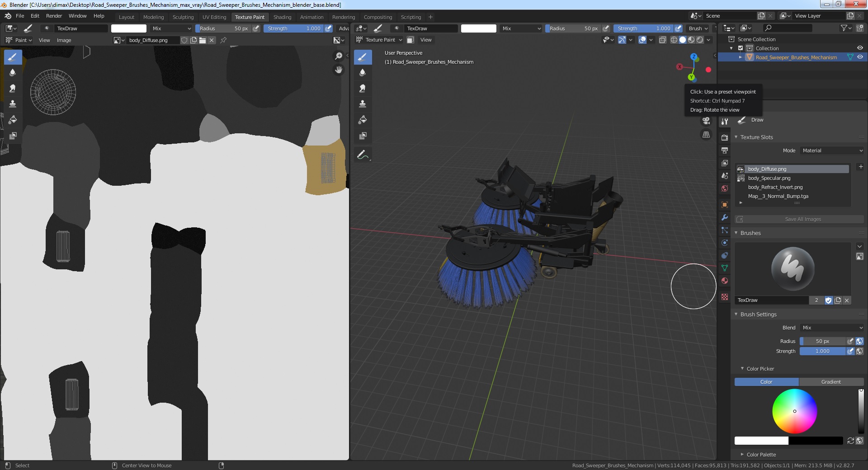Open Blend mode Mix dropdown in image editor header
868x470 pixels.
point(172,28)
